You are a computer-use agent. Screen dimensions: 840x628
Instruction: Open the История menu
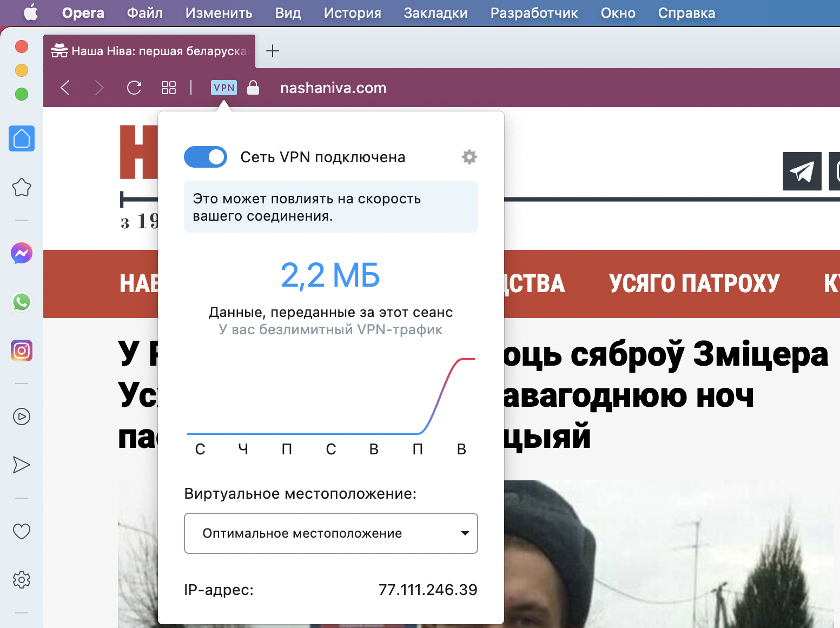tap(352, 13)
